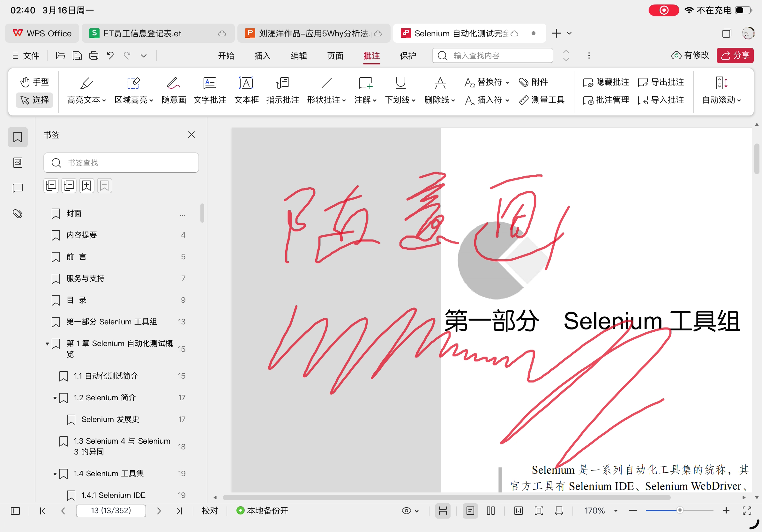
Task: Switch to 手型 hand mode
Action: point(34,82)
